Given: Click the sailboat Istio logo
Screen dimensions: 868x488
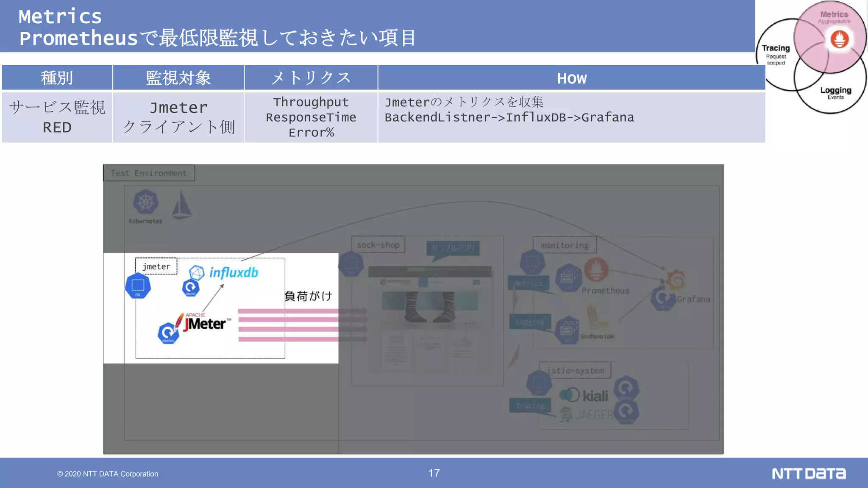Looking at the screenshot, I should coord(182,205).
